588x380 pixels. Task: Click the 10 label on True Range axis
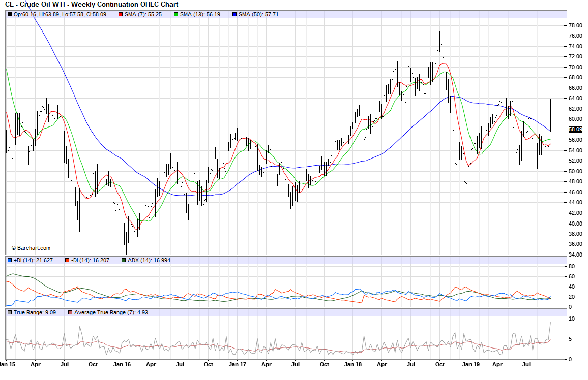point(572,319)
